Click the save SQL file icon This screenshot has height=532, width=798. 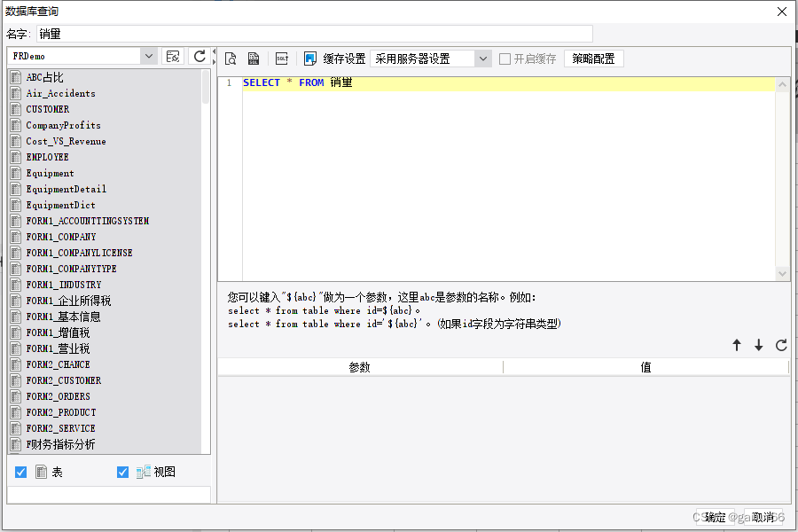click(x=254, y=59)
